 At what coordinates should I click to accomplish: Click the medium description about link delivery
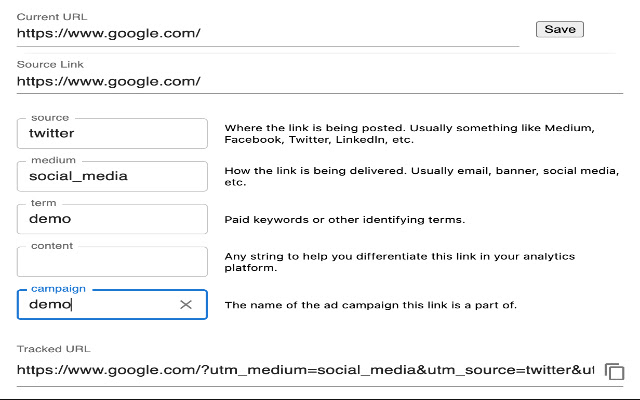pos(422,176)
